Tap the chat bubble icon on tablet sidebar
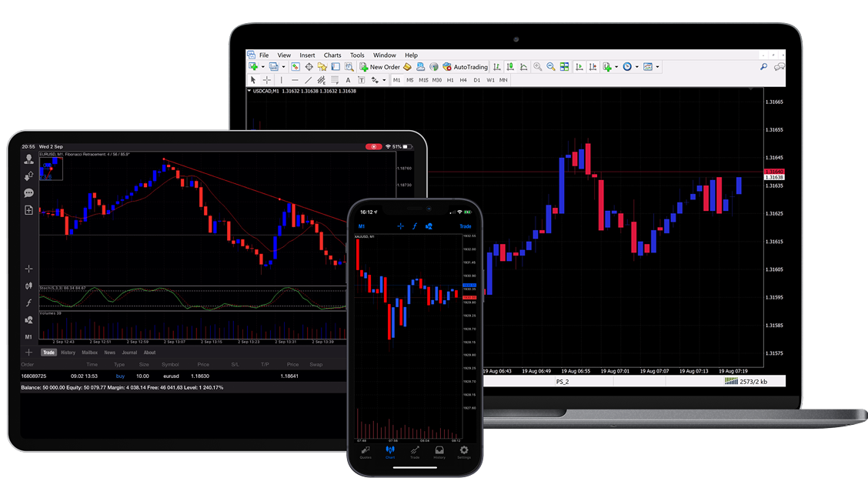Screen dimensions: 868x488 point(28,193)
